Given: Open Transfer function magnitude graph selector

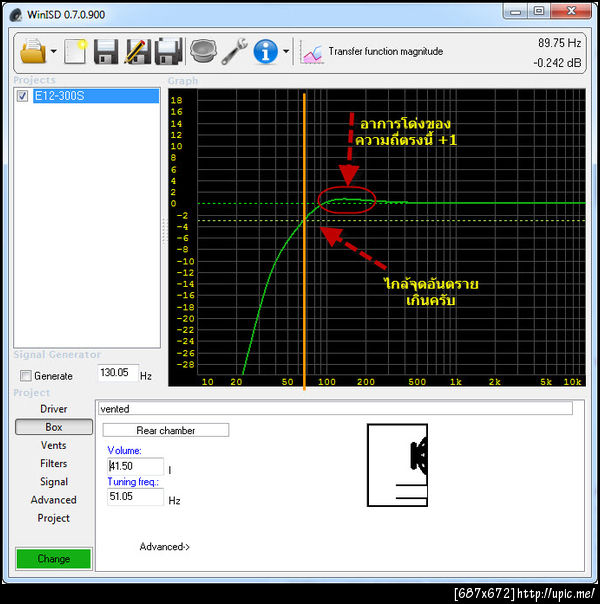Looking at the screenshot, I should click(x=385, y=51).
